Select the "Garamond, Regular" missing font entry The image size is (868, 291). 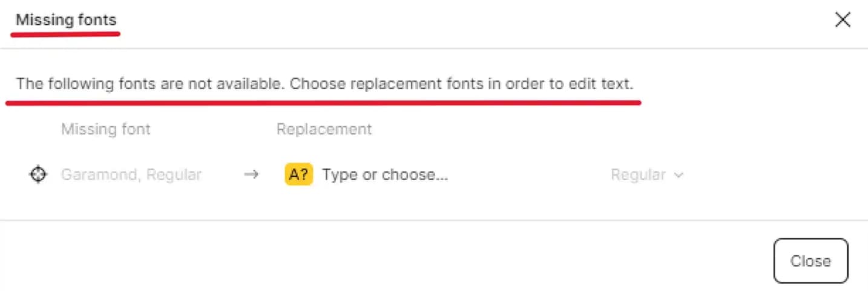click(x=131, y=175)
